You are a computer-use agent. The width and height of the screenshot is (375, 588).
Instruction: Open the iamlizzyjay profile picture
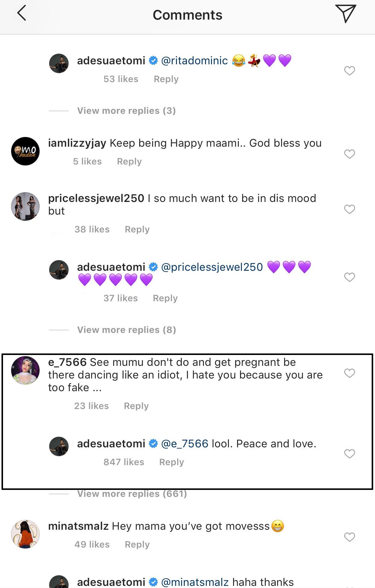click(25, 151)
